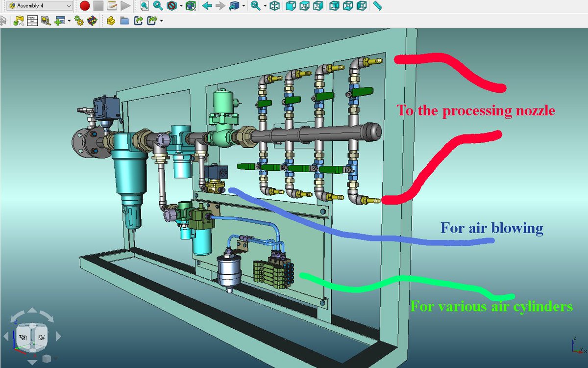Click the green and orange gears icon
Screen dimensions: 588x368
pos(79,21)
